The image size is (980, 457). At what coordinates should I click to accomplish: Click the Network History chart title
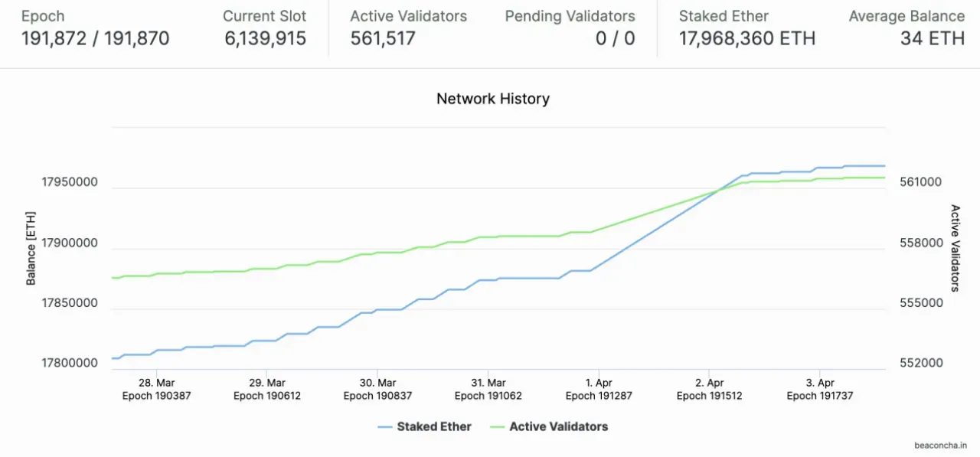point(493,99)
